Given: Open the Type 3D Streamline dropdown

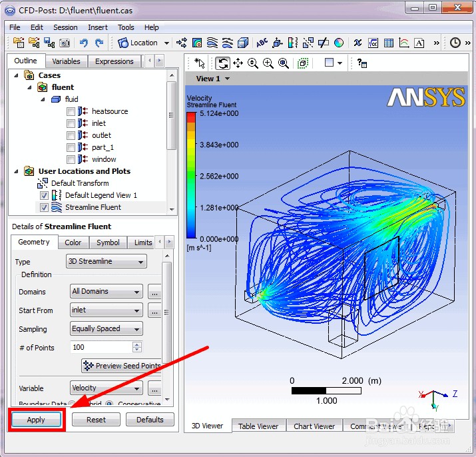Looking at the screenshot, I should coord(107,261).
